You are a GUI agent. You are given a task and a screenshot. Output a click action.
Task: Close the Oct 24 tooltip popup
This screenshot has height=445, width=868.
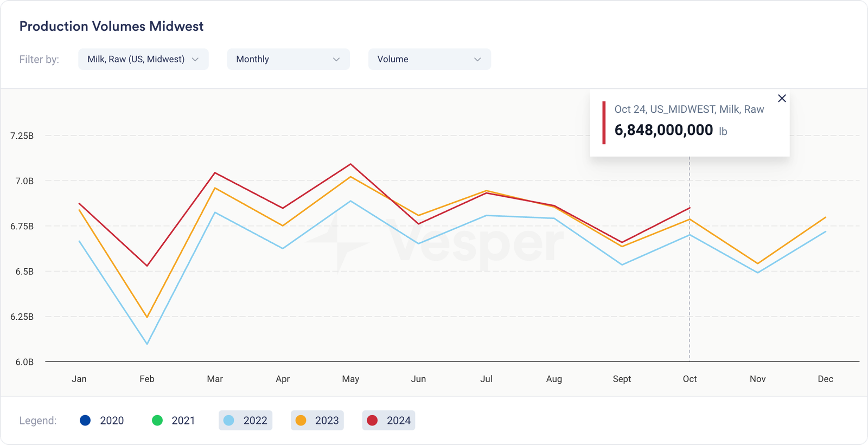(782, 98)
